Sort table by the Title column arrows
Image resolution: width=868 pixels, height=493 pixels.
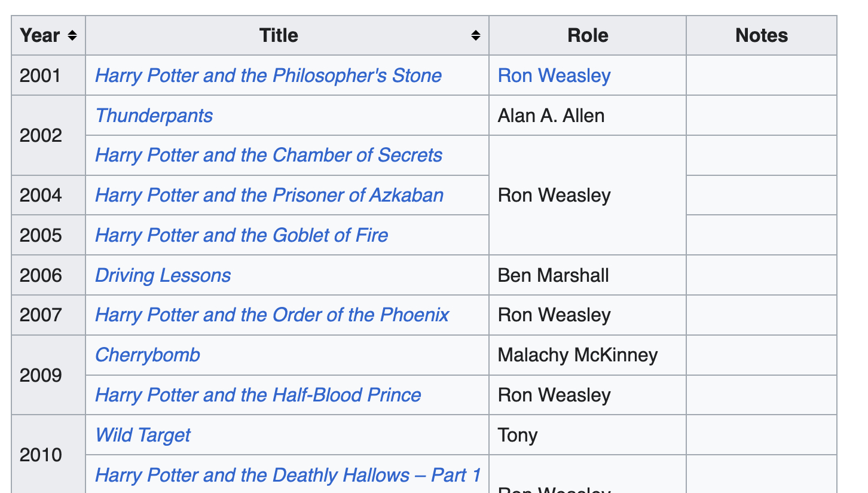[x=476, y=36]
